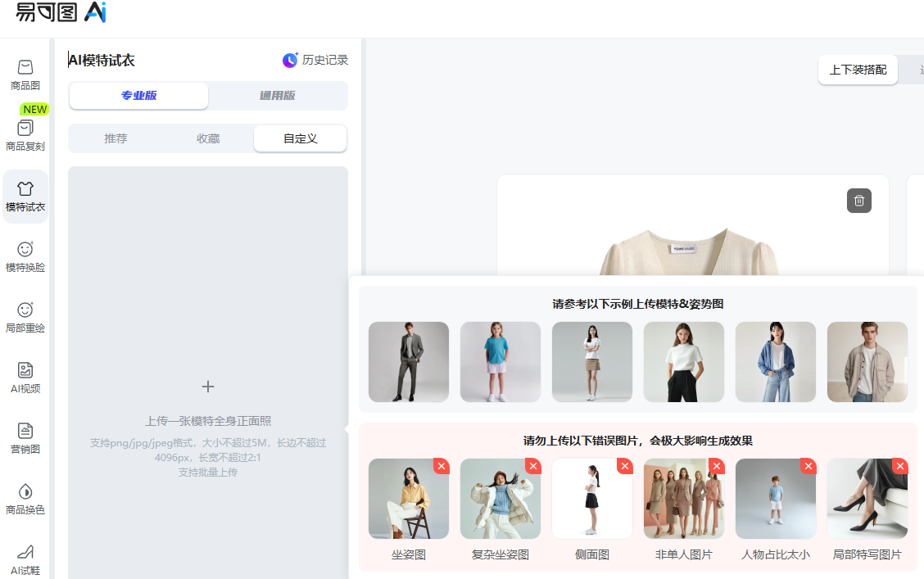Click the AI模特试衣 panel title

[102, 60]
